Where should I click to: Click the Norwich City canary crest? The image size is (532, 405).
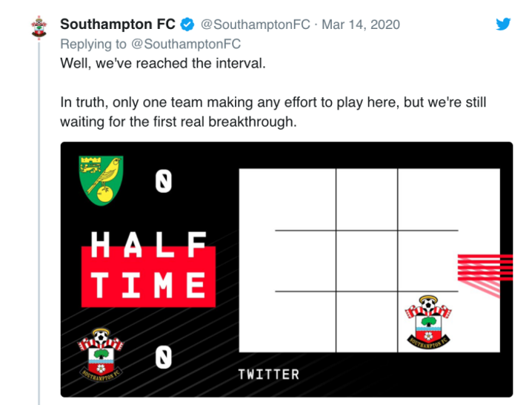(x=101, y=180)
